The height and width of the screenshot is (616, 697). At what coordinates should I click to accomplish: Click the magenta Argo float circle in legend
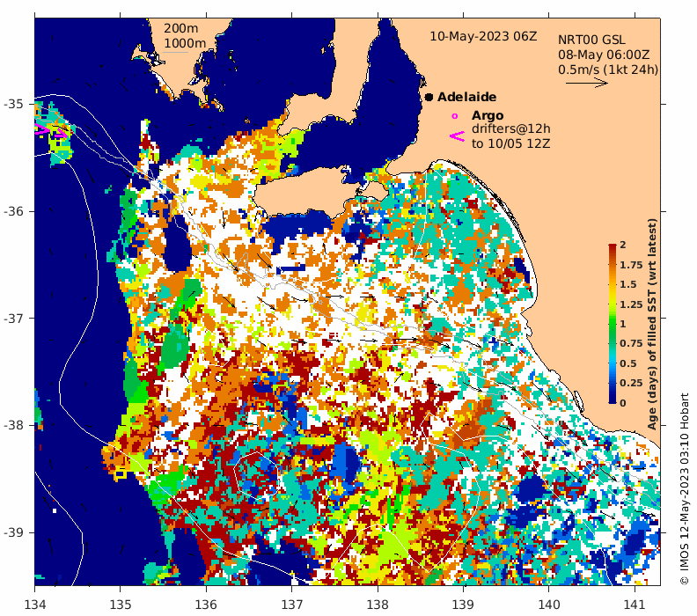pos(454,116)
